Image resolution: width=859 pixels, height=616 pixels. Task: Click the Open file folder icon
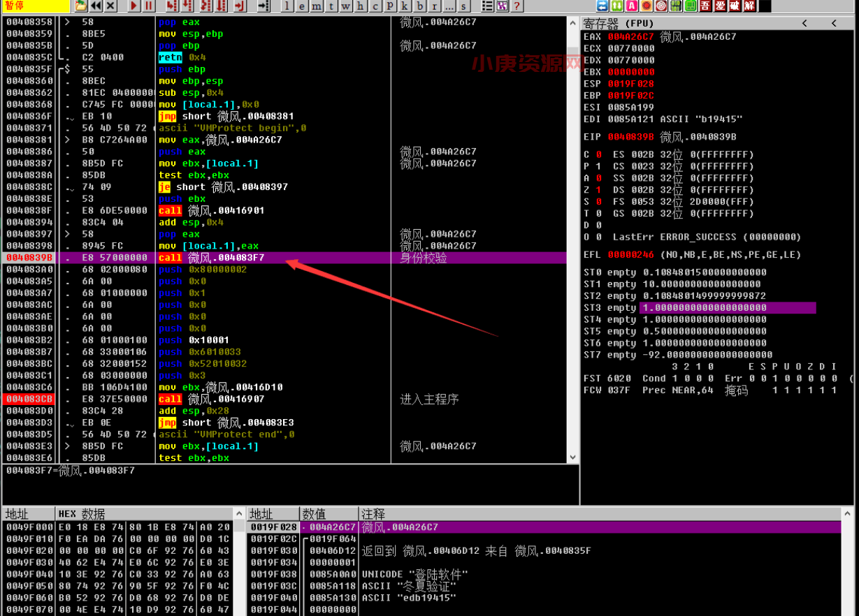click(x=81, y=6)
